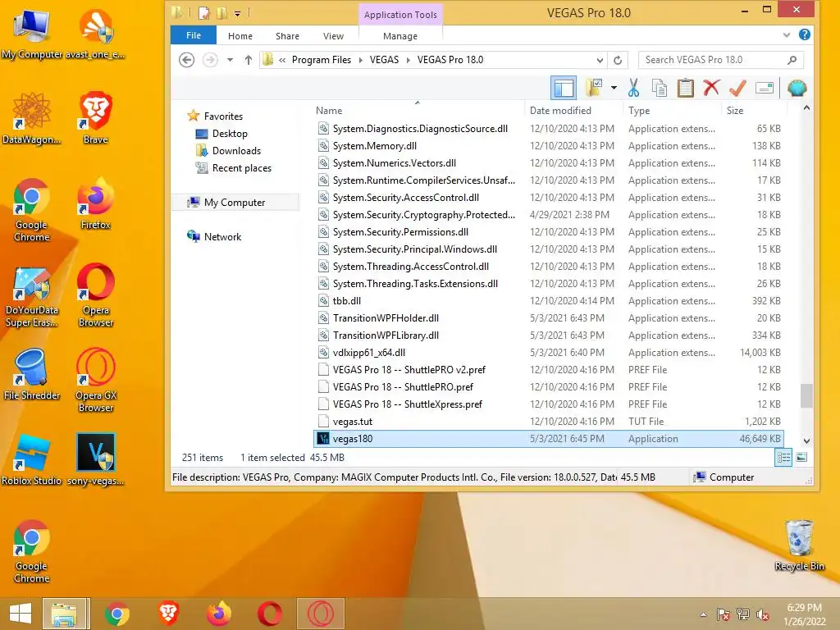Select vdlxipp61_x64.dll file

tap(549, 353)
